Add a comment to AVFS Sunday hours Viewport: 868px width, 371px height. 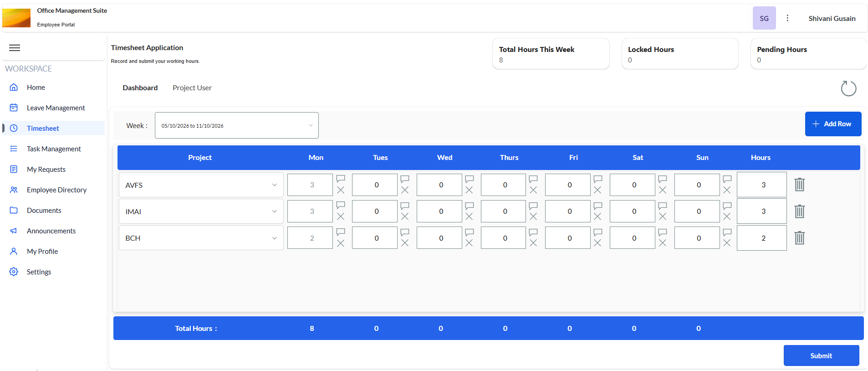coord(727,178)
